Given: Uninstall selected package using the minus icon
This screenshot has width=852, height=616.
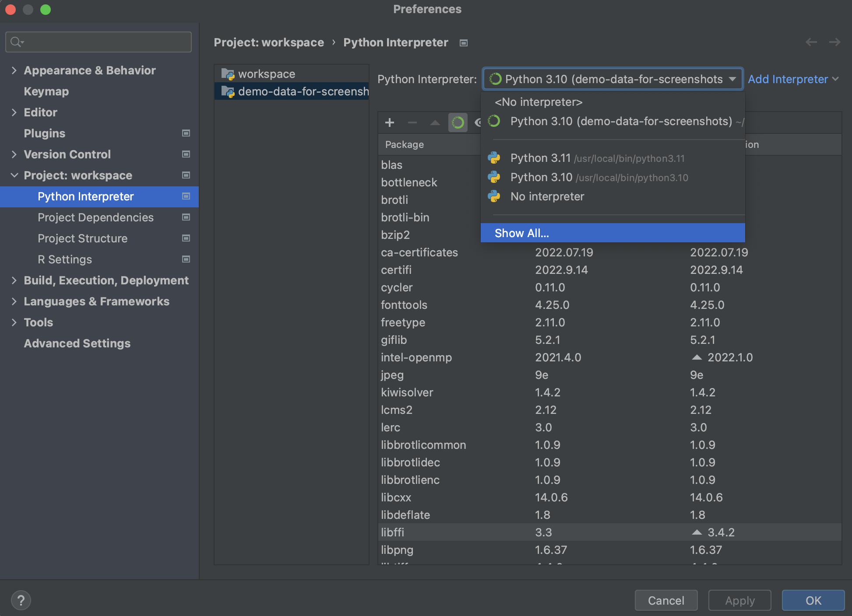Looking at the screenshot, I should coord(412,122).
